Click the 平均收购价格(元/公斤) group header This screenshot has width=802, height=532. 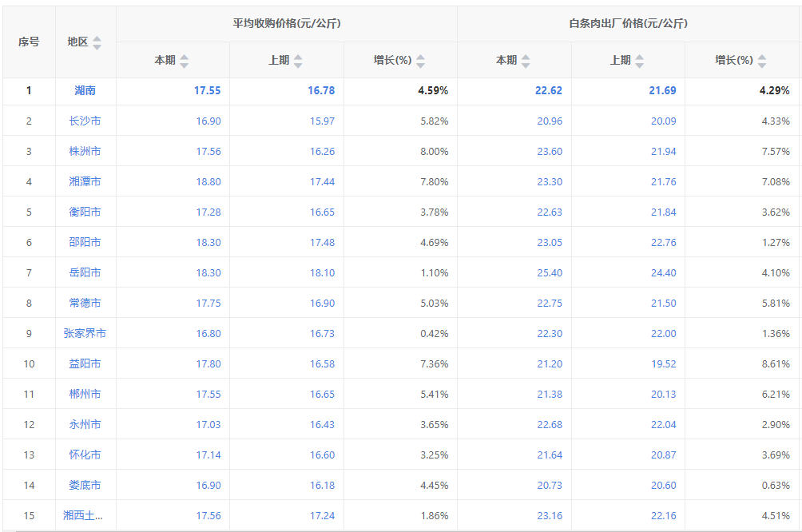(x=287, y=23)
